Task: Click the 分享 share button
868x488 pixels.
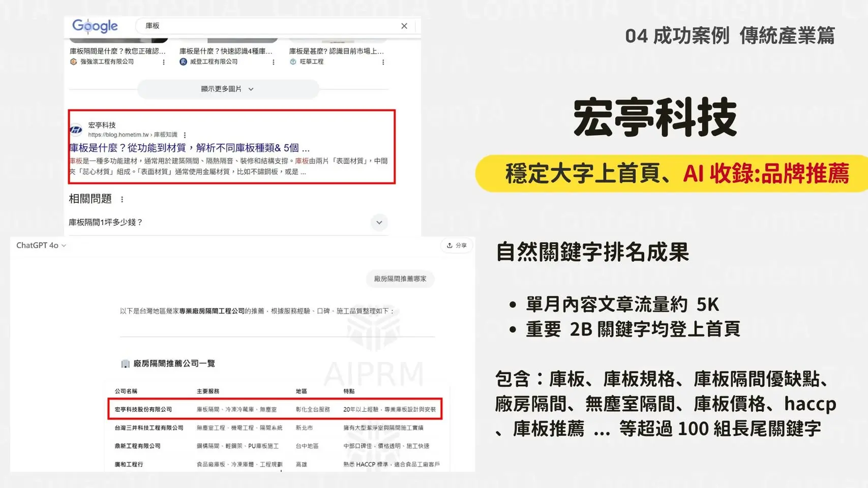Action: [457, 246]
